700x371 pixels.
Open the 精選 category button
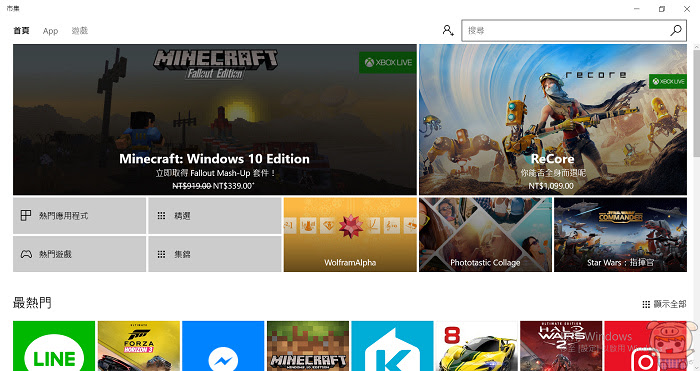click(214, 216)
